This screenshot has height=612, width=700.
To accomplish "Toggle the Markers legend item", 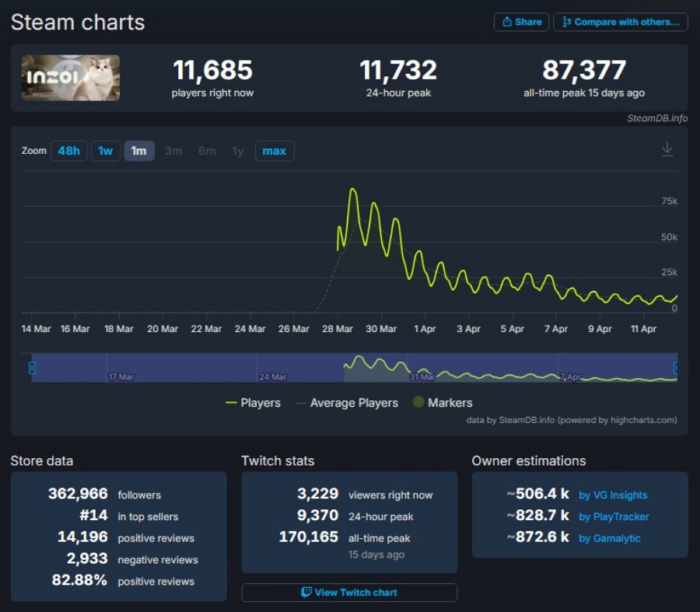I will pyautogui.click(x=443, y=403).
